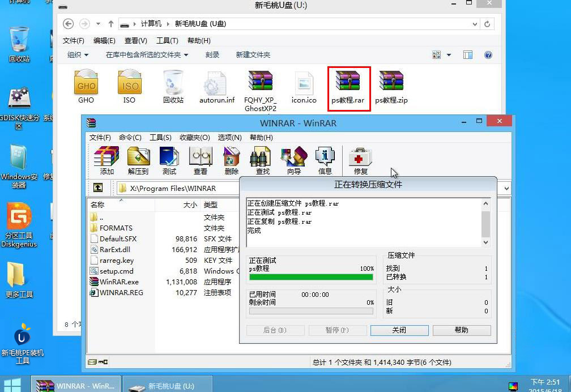The width and height of the screenshot is (571, 392).
Task: Switch to the 新毛桃U盘 (U:) taskbar button
Action: click(167, 385)
